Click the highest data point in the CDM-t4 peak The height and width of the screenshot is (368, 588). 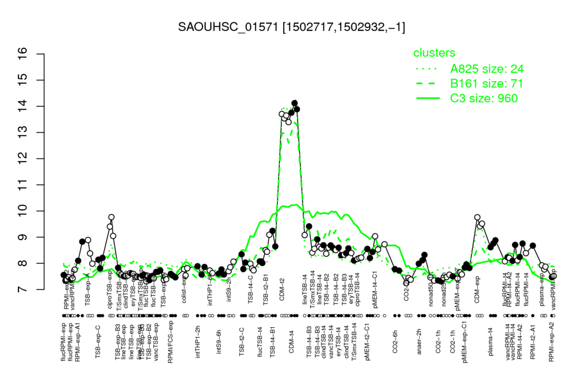tap(295, 103)
